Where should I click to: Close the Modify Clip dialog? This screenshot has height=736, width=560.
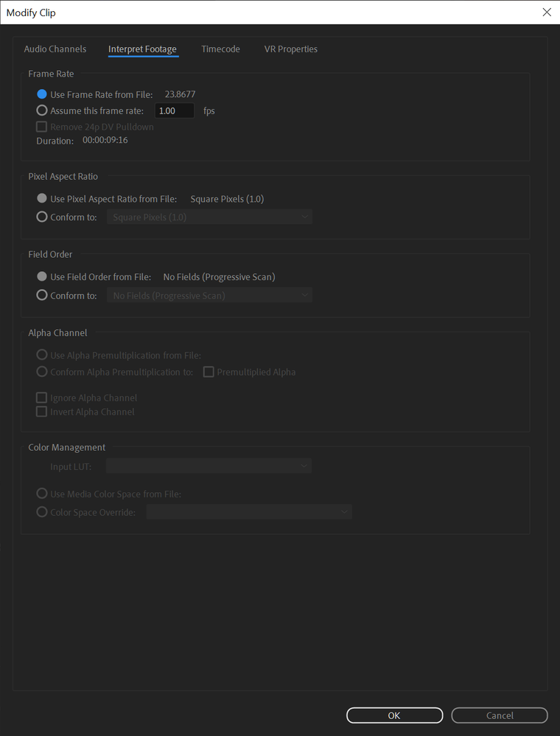click(x=547, y=13)
